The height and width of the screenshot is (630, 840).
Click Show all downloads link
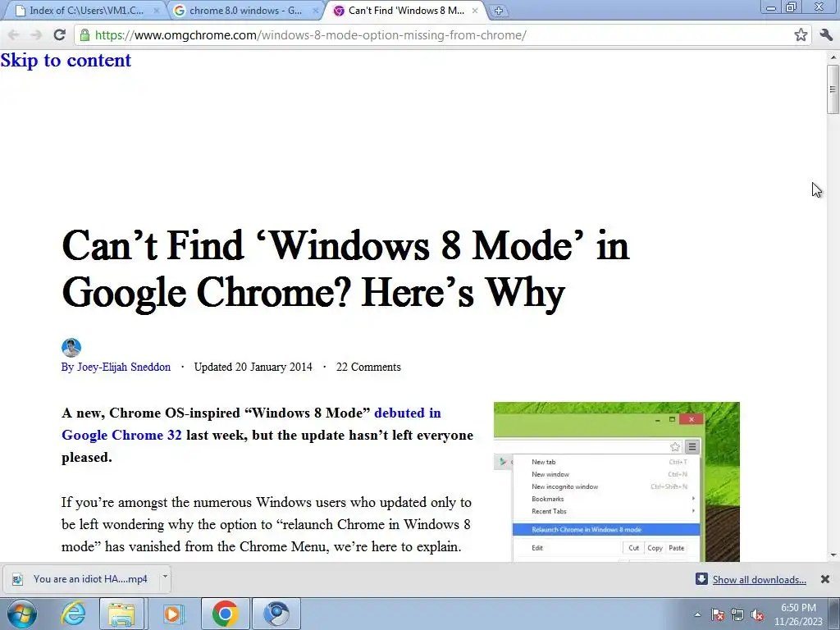click(x=759, y=580)
